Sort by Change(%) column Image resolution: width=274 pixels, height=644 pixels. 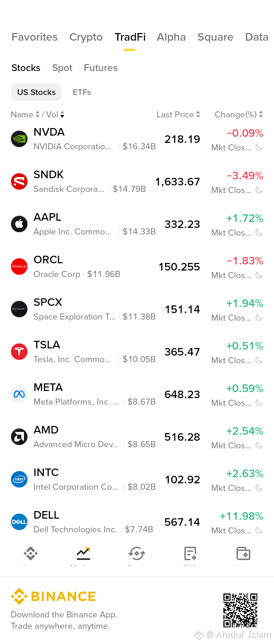point(239,114)
